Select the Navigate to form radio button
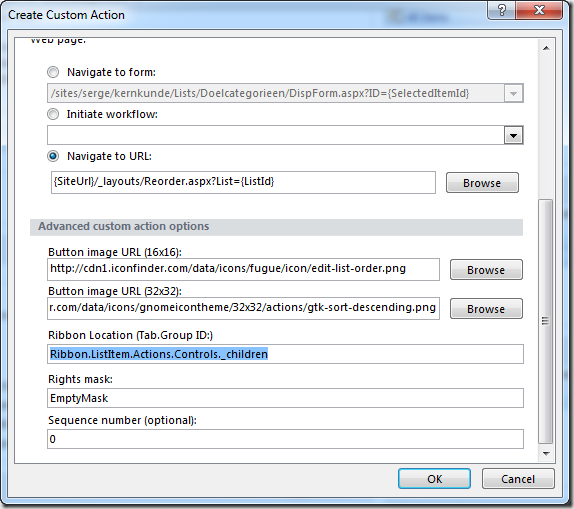 [x=53, y=72]
